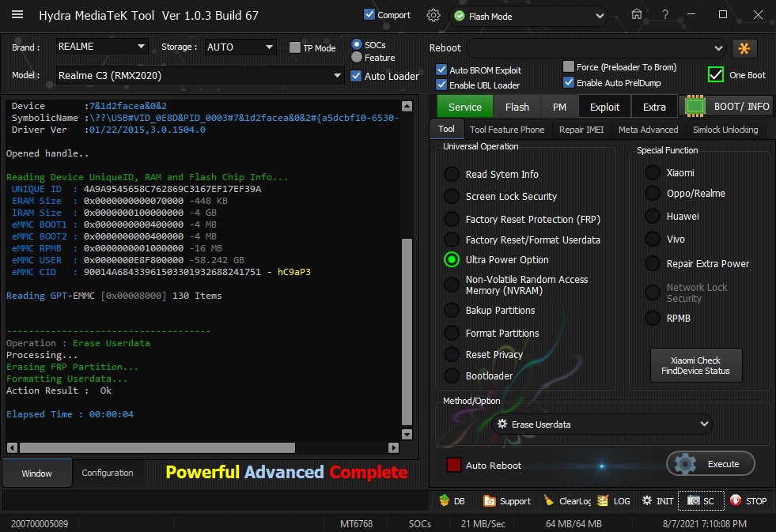Open the help question mark icon
The width and height of the screenshot is (776, 532).
point(665,15)
